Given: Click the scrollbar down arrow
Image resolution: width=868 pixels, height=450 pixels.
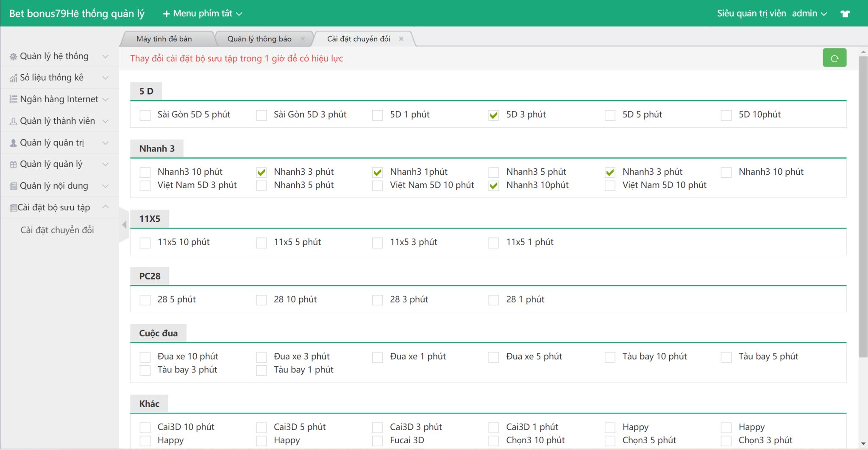Looking at the screenshot, I should click(x=863, y=444).
